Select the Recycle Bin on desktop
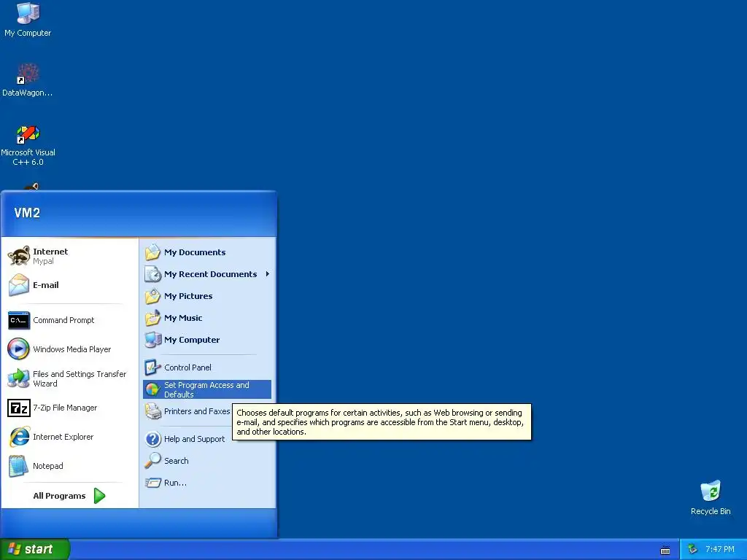Image resolution: width=747 pixels, height=560 pixels. tap(711, 497)
